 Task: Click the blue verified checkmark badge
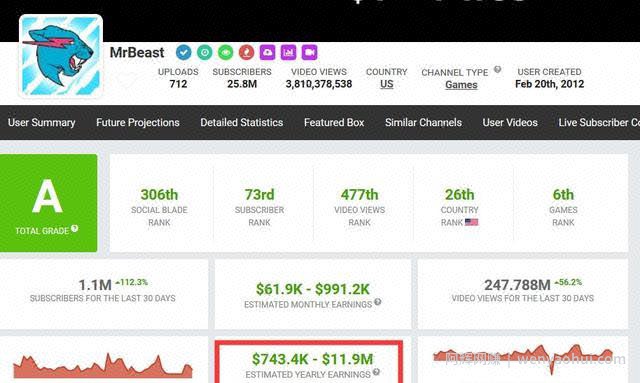pyautogui.click(x=183, y=52)
